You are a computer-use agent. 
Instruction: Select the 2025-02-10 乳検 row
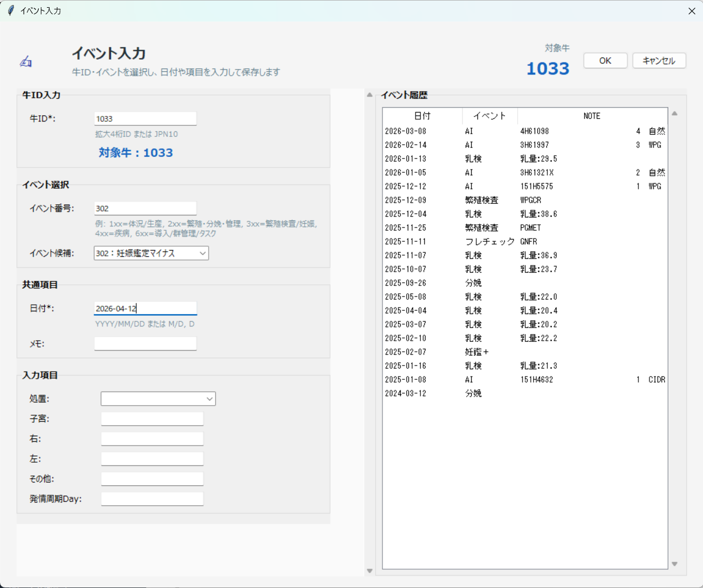coord(525,338)
